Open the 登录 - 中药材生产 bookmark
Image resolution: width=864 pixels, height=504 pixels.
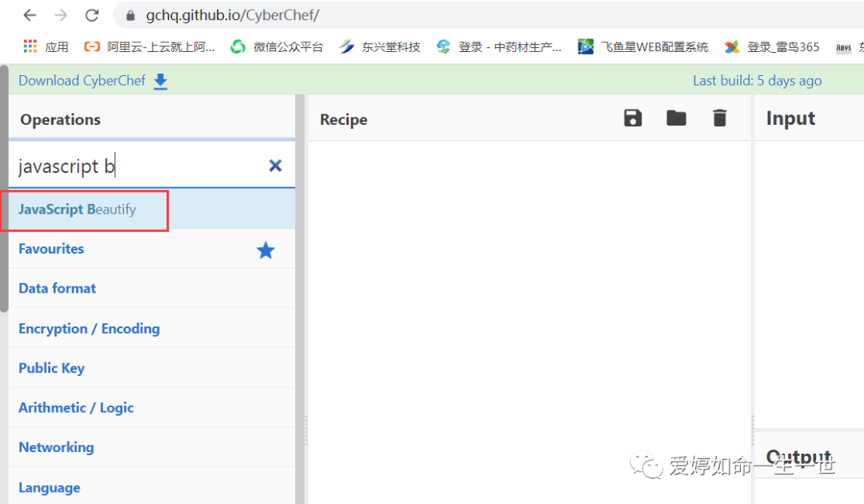click(x=498, y=47)
